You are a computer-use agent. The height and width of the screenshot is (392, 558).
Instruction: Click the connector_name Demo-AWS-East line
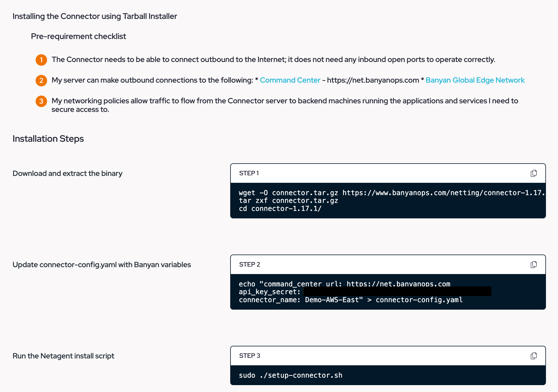point(350,300)
